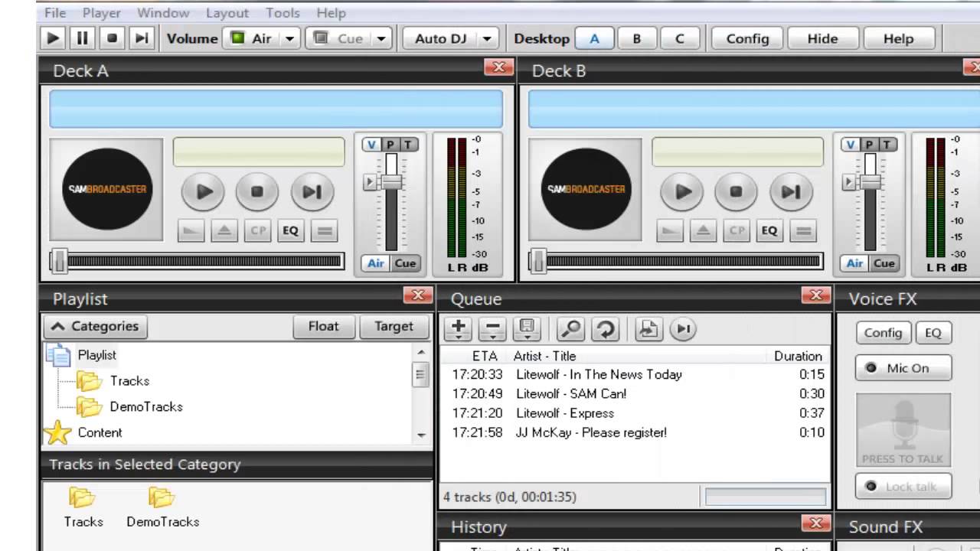Open the Tools menu
This screenshot has height=551, width=980.
pyautogui.click(x=283, y=13)
